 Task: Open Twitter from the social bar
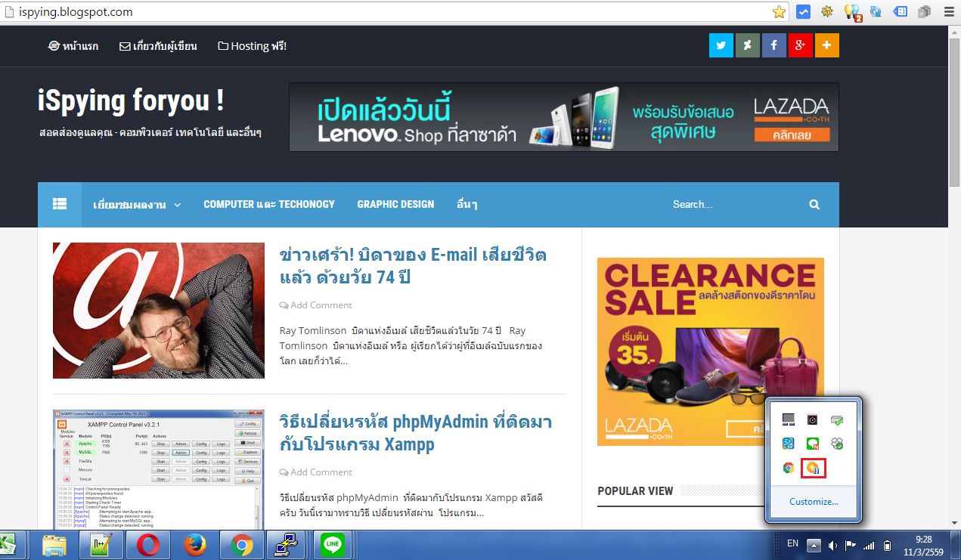coord(721,45)
